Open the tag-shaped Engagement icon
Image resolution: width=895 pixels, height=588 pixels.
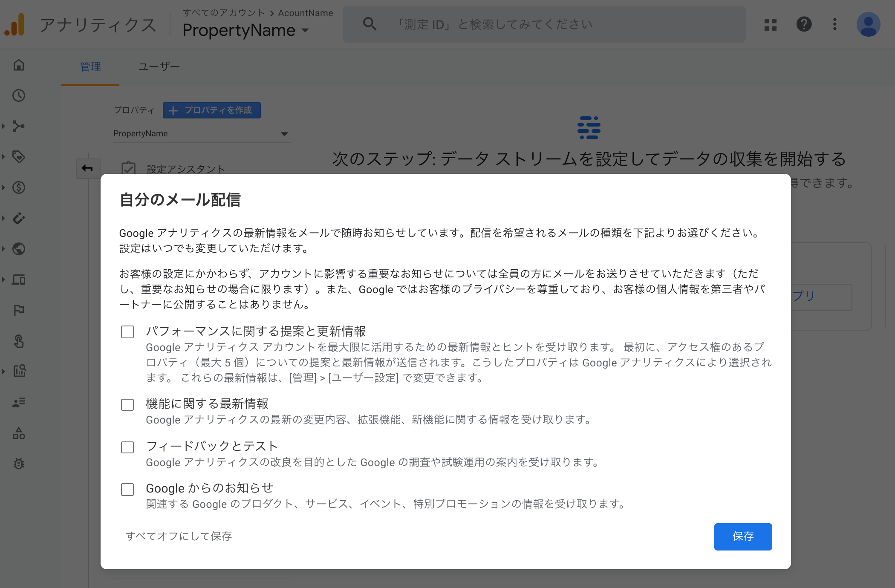click(x=19, y=157)
